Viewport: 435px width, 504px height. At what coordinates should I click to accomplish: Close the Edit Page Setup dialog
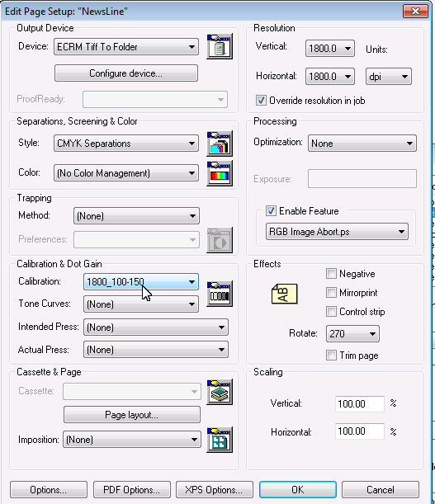click(x=415, y=12)
